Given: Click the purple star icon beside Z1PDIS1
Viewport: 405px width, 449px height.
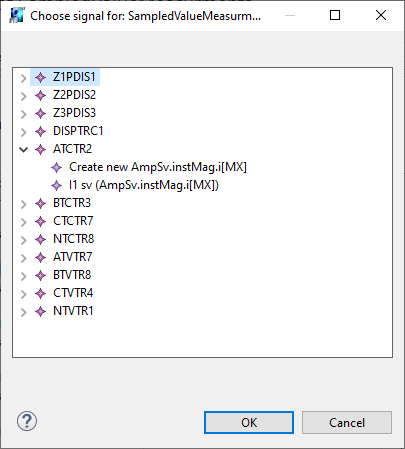Looking at the screenshot, I should point(40,77).
